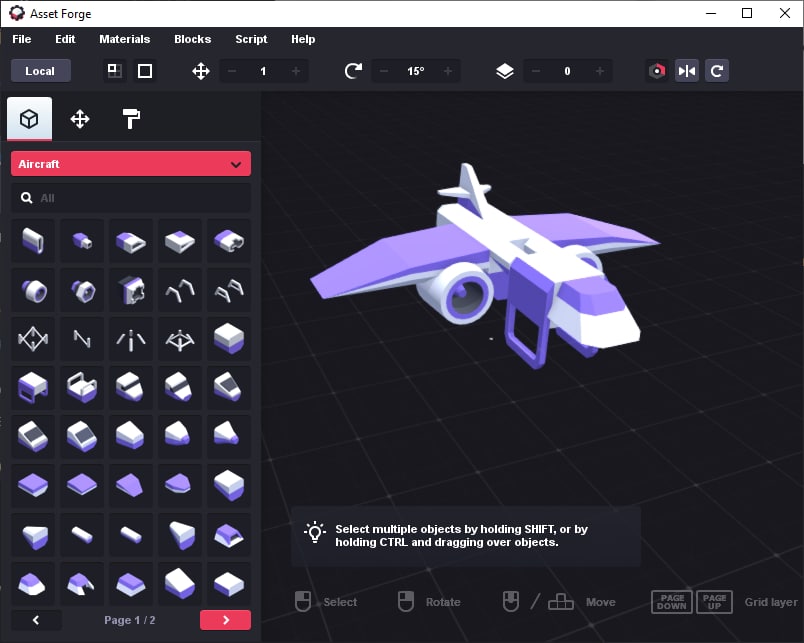804x643 pixels.
Task: Toggle the mirror mode button
Action: [687, 71]
